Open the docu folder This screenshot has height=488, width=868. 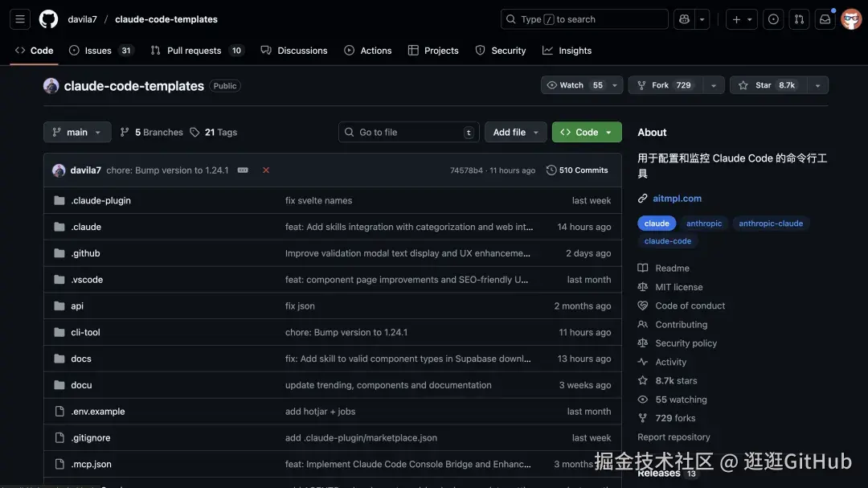click(x=81, y=385)
